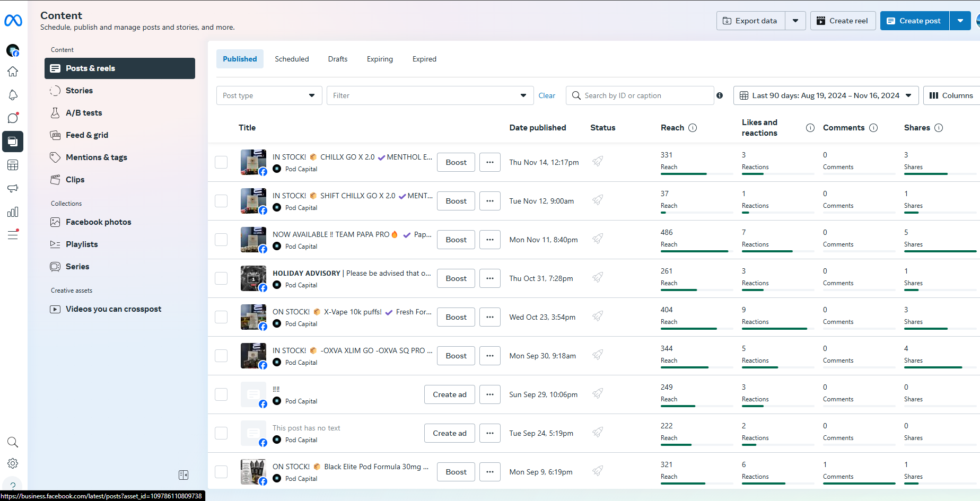Click the Likes and reactions info icon
Viewport: 980px width, 501px height.
(x=810, y=128)
